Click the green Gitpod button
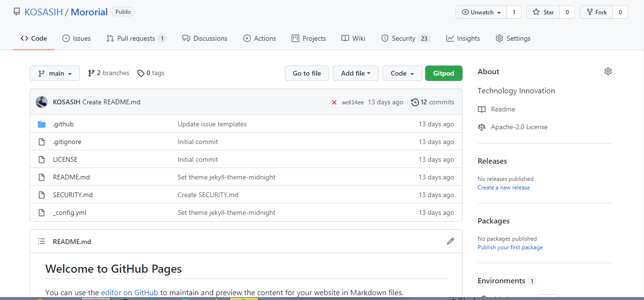This screenshot has width=644, height=300. (x=444, y=73)
